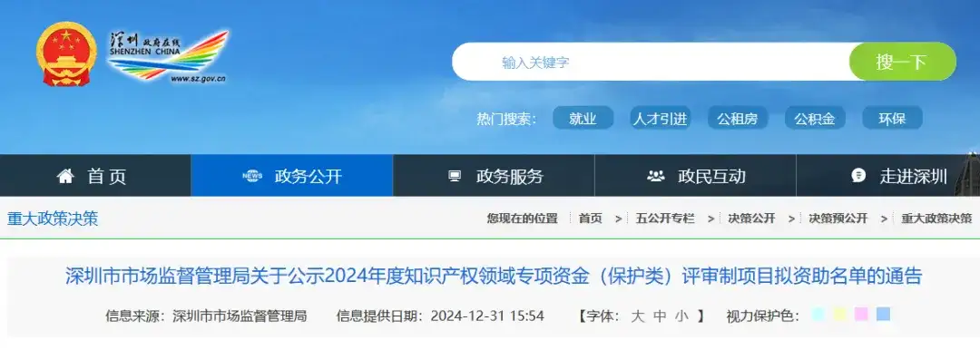The width and height of the screenshot is (980, 350).
Task: Click the national emblem icon
Action: (x=66, y=53)
